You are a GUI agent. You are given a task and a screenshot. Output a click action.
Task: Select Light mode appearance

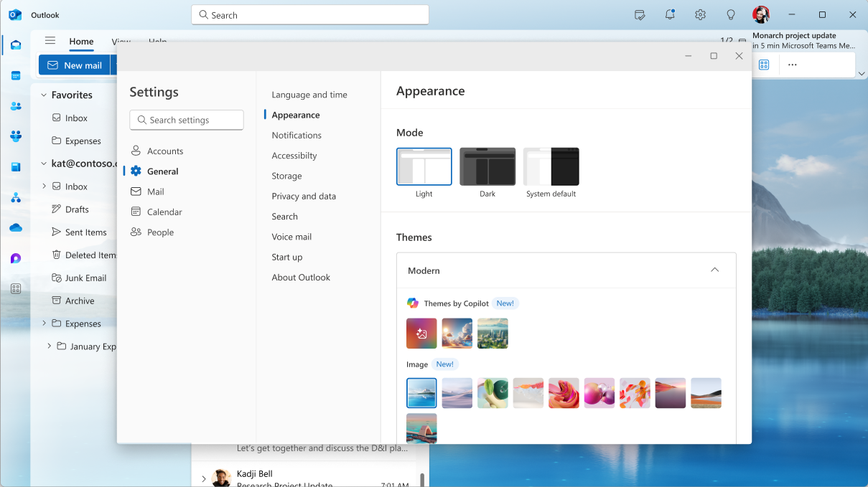pos(424,167)
